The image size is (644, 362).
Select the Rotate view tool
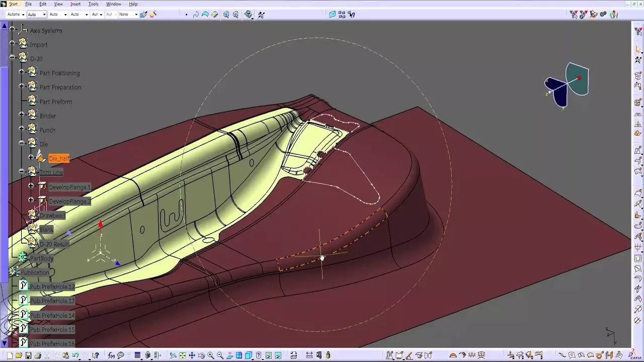coord(201,355)
